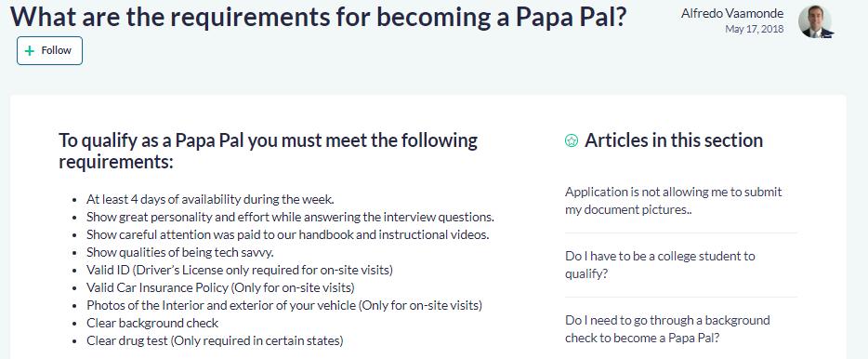The height and width of the screenshot is (359, 868).
Task: Click author name Alfredo Vaamonde
Action: pos(732,13)
